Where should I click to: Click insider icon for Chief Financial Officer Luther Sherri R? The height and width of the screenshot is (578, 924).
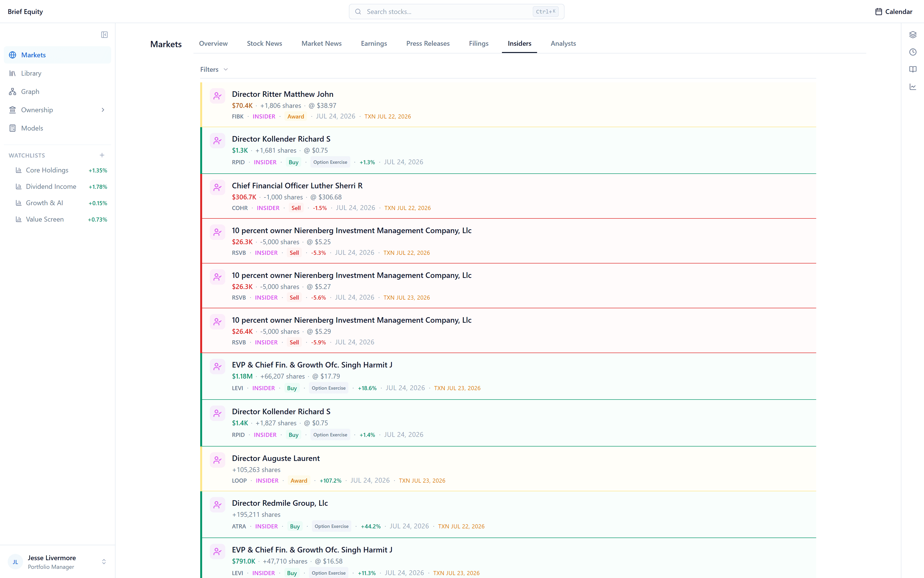pos(218,187)
